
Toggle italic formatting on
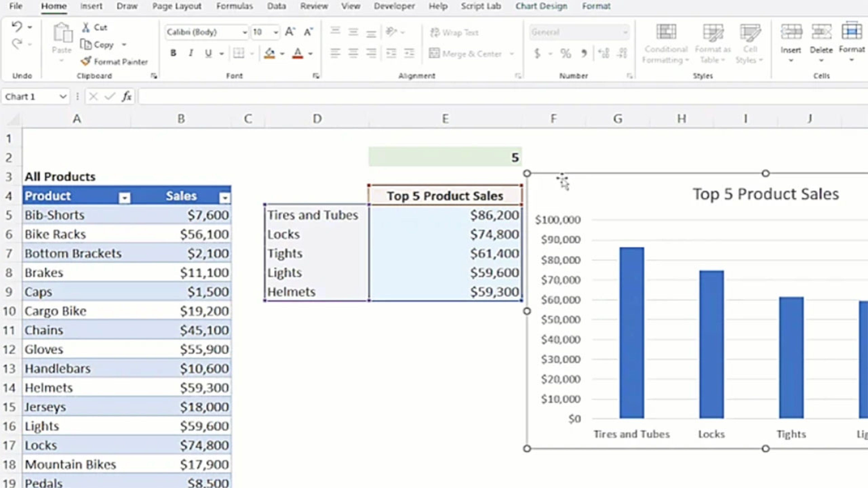[x=191, y=53]
